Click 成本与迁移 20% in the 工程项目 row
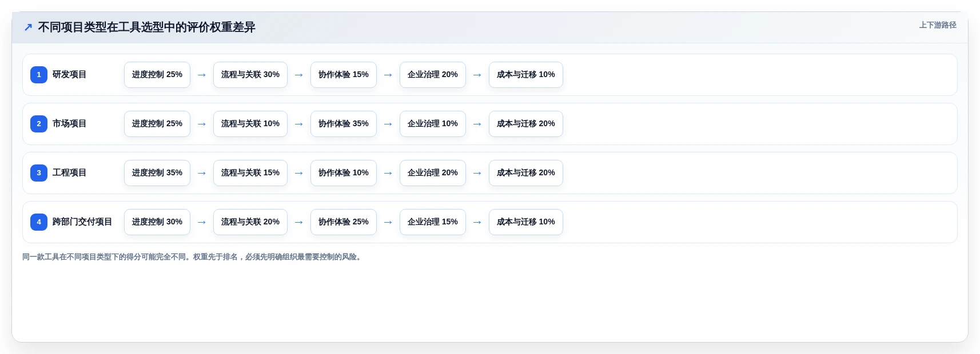980x354 pixels. pos(526,173)
